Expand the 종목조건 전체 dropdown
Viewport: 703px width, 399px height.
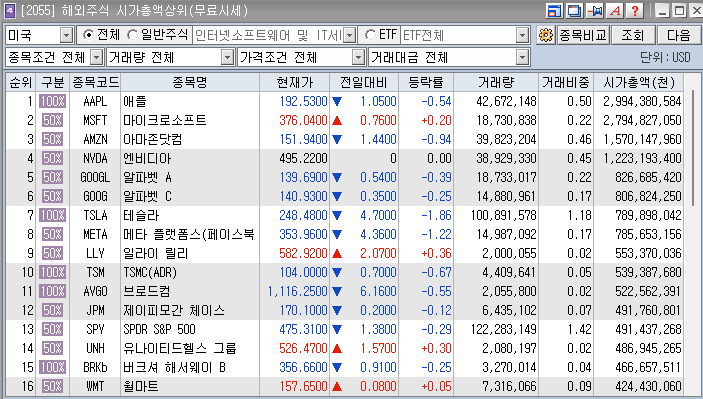pos(96,57)
